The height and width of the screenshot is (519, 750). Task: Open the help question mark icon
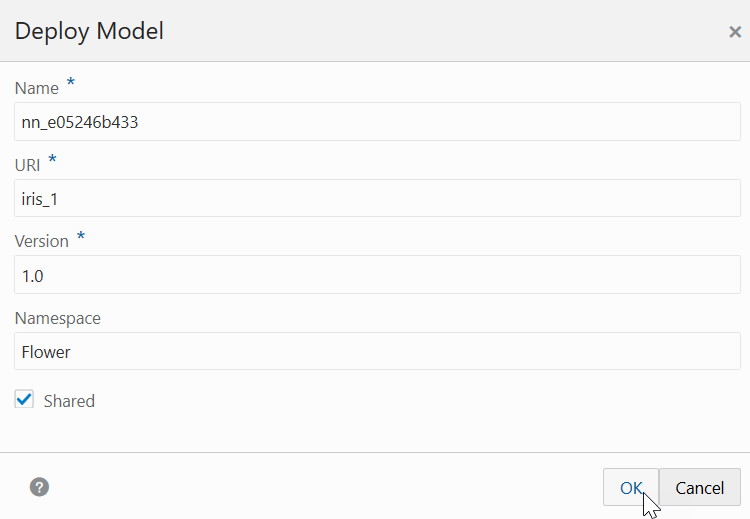39,487
